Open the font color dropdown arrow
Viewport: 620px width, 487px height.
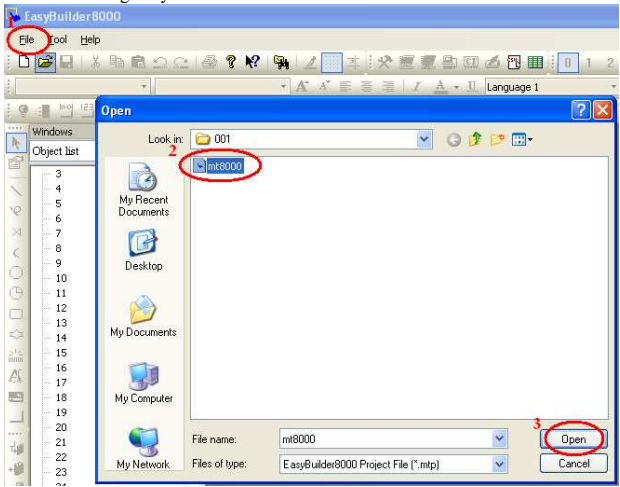[x=456, y=87]
